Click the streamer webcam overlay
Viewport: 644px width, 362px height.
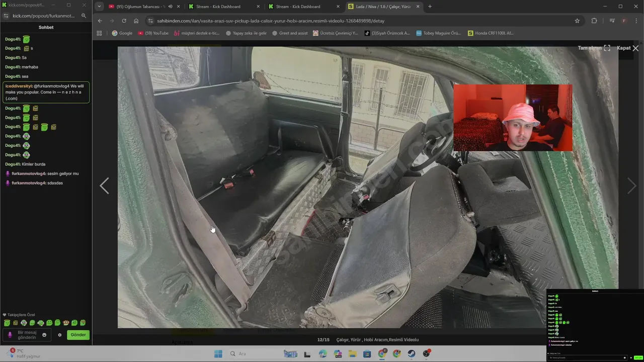tap(513, 118)
